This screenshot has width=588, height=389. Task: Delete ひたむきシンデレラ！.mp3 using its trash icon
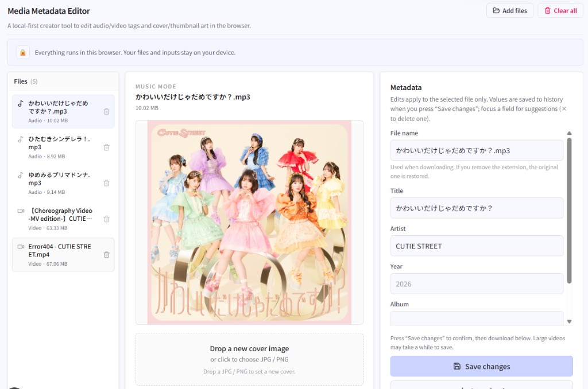106,147
